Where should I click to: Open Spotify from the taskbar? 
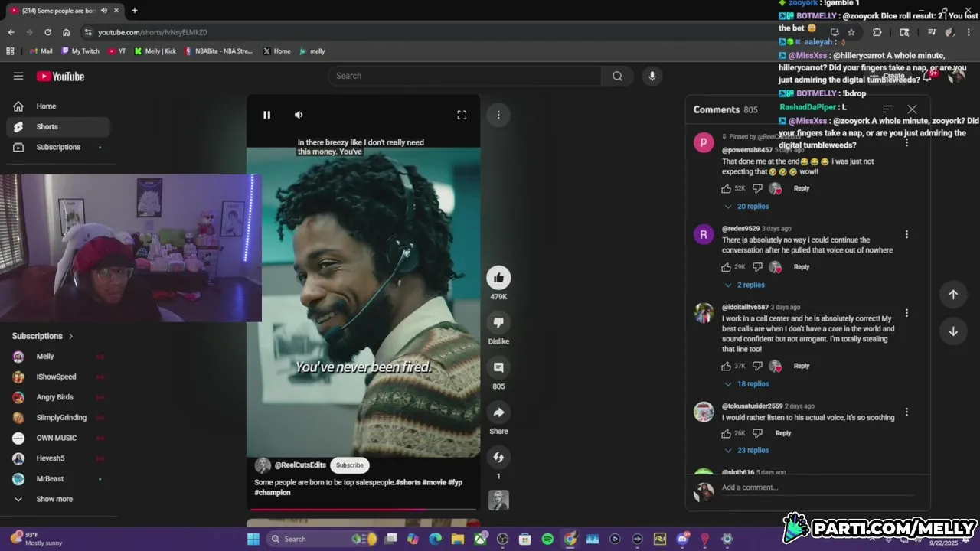pos(547,539)
